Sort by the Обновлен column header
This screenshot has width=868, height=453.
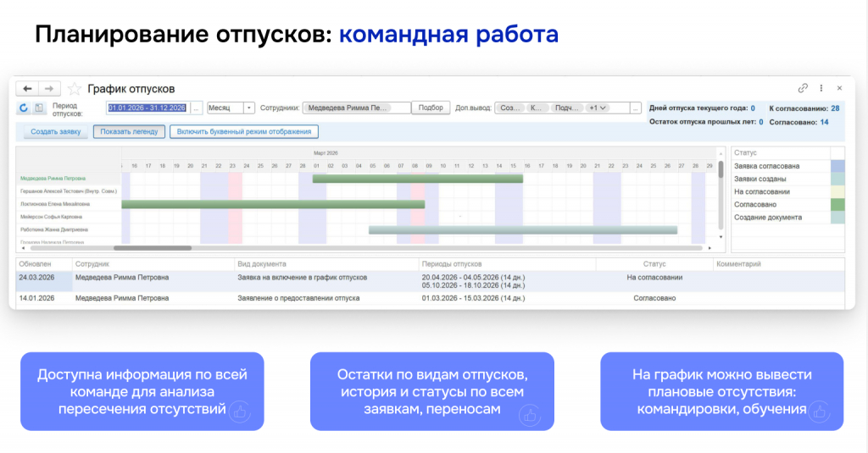(x=44, y=264)
